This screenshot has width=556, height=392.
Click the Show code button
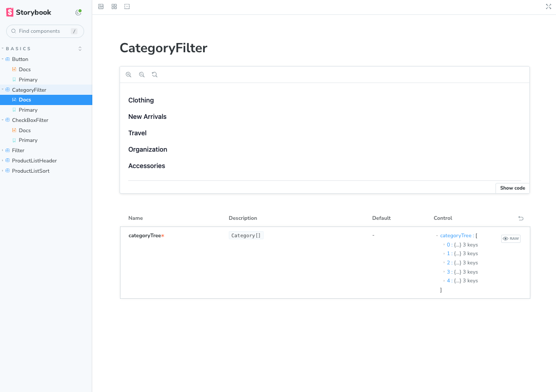[512, 188]
